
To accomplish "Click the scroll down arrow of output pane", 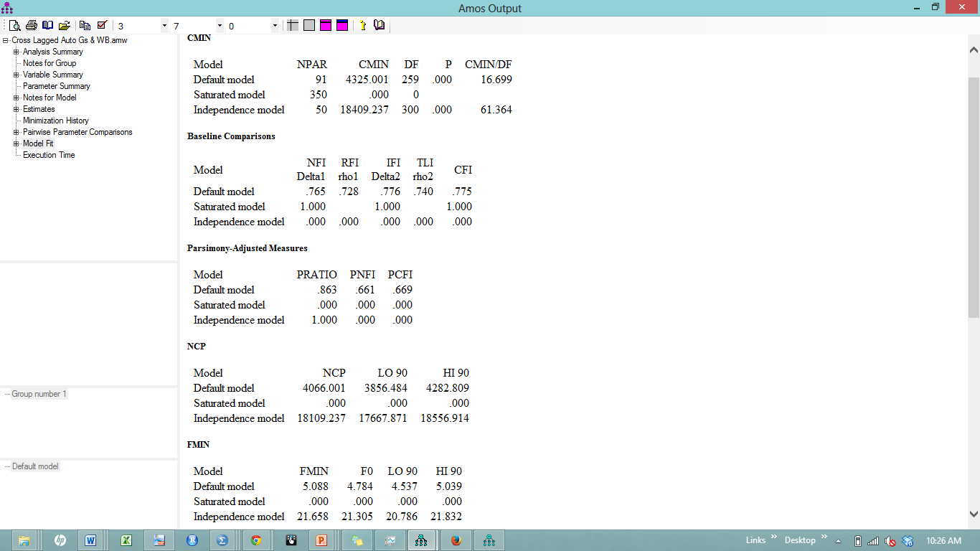I will tap(974, 514).
